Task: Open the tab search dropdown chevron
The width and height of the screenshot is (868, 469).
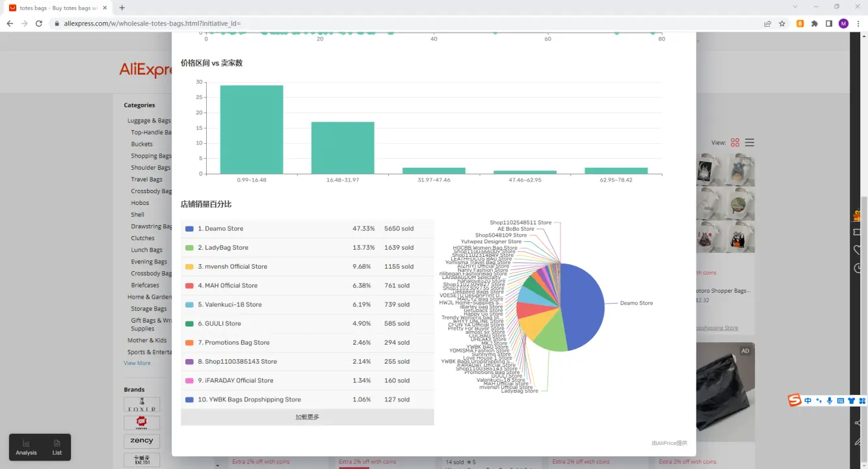Action: [x=796, y=7]
